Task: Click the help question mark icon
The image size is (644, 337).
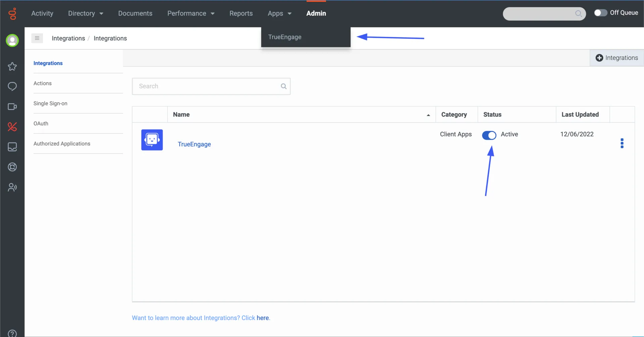Action: (12, 333)
